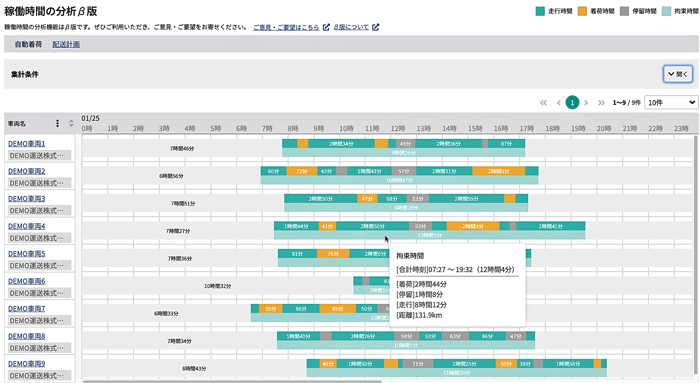Go to the first page with double-left arrows
The image size is (700, 383).
[x=543, y=103]
